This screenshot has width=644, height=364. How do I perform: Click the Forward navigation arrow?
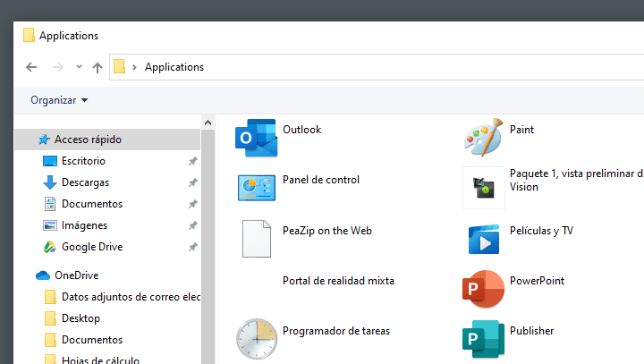tap(58, 67)
